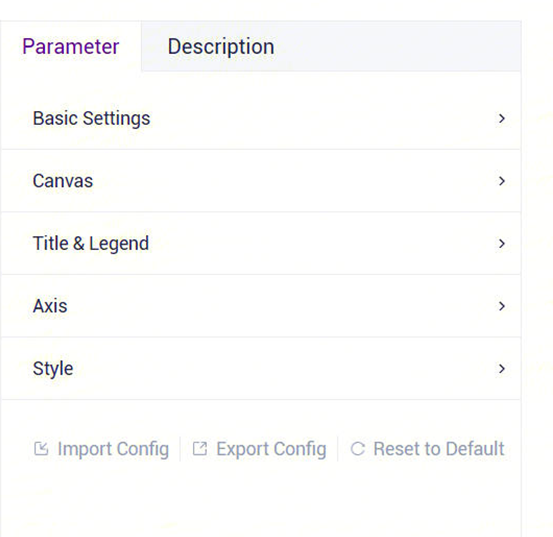Expand Basic Settings with its chevron arrow
Image resolution: width=553 pixels, height=537 pixels.
502,118
